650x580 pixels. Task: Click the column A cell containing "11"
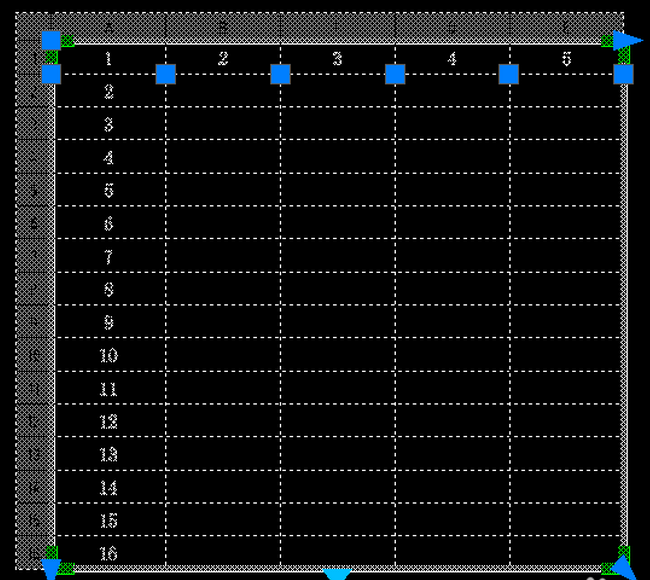tap(110, 388)
